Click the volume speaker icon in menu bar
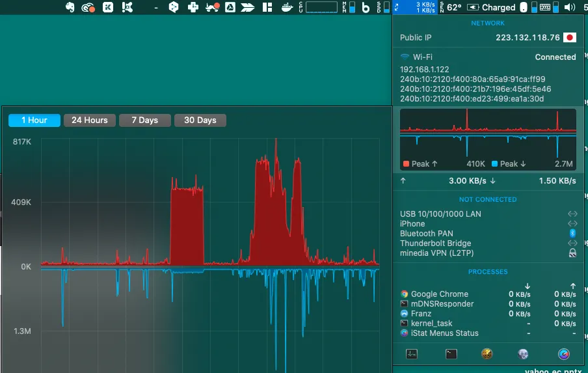The height and width of the screenshot is (373, 588). 570,8
